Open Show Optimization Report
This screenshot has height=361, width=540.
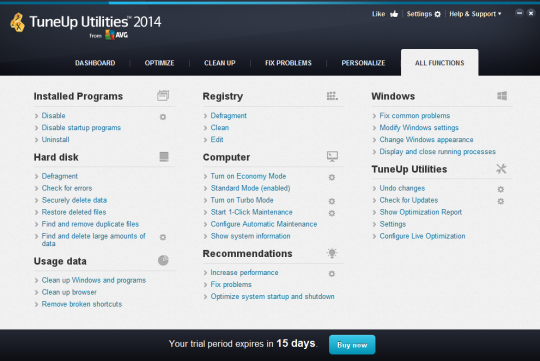(x=420, y=212)
